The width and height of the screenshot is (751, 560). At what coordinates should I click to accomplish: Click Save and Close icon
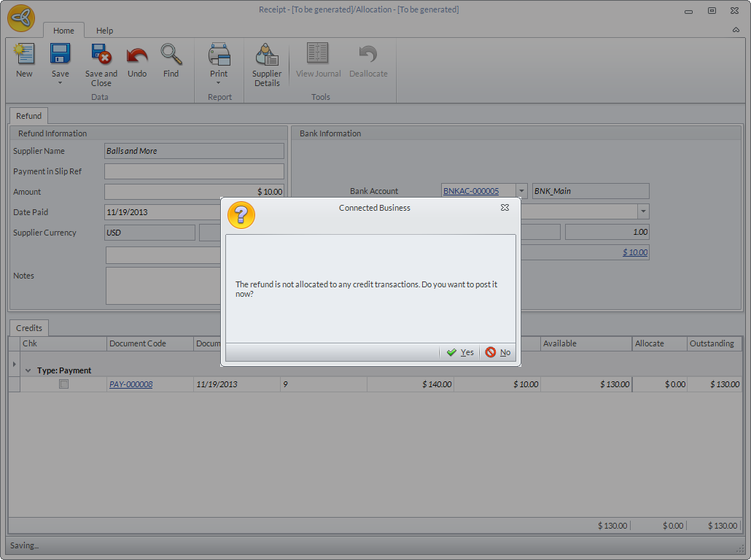101,55
